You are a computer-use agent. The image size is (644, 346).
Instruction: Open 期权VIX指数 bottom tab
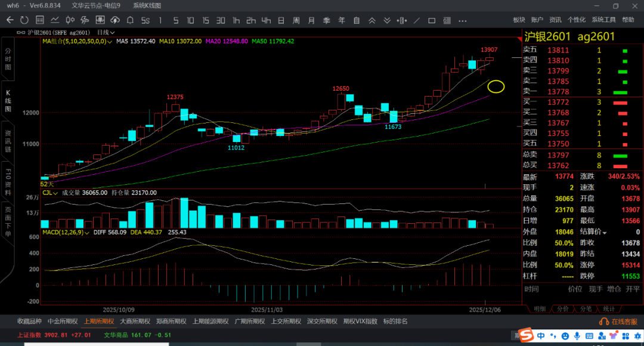tap(360, 322)
